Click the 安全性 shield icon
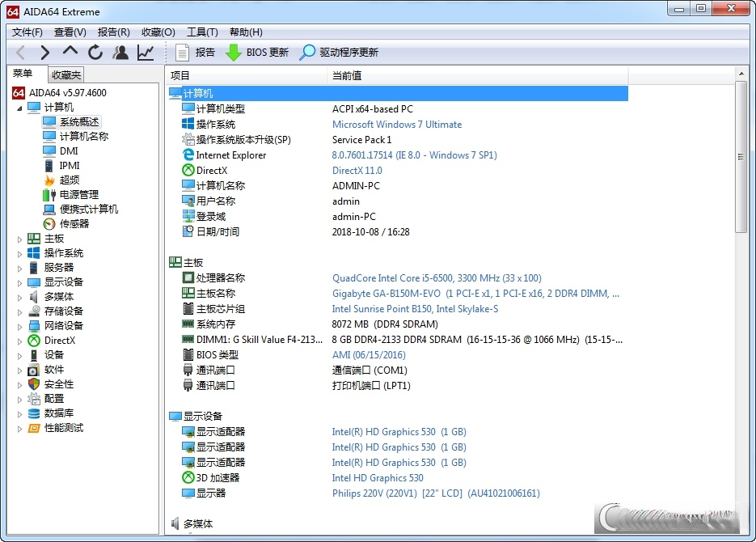The image size is (756, 542). point(34,384)
